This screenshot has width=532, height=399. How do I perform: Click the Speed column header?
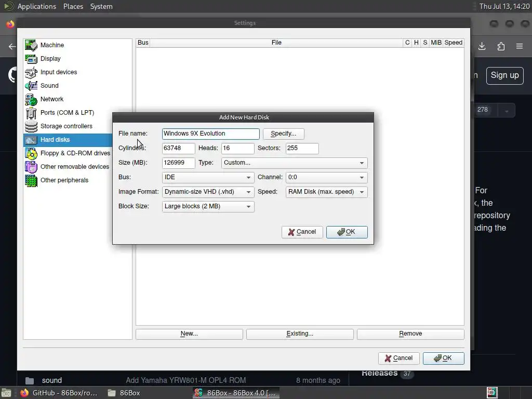453,43
